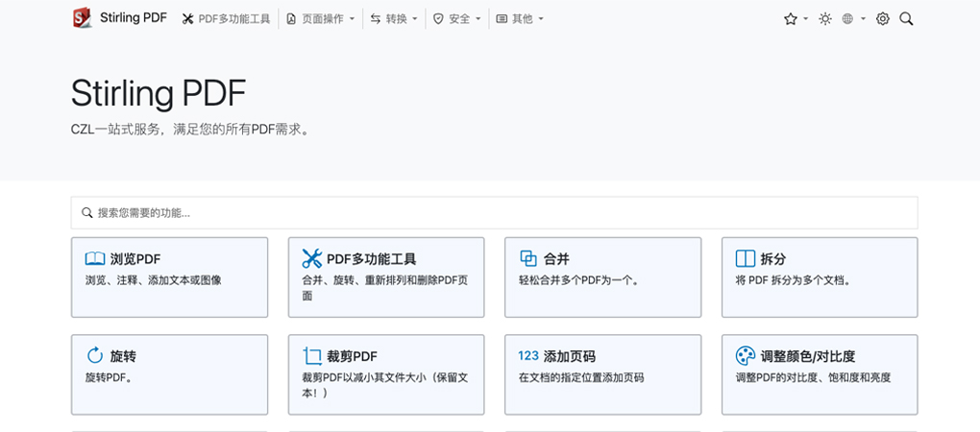Click the navbar search magnifier icon
Viewport: 980px width, 432px height.
[x=906, y=19]
